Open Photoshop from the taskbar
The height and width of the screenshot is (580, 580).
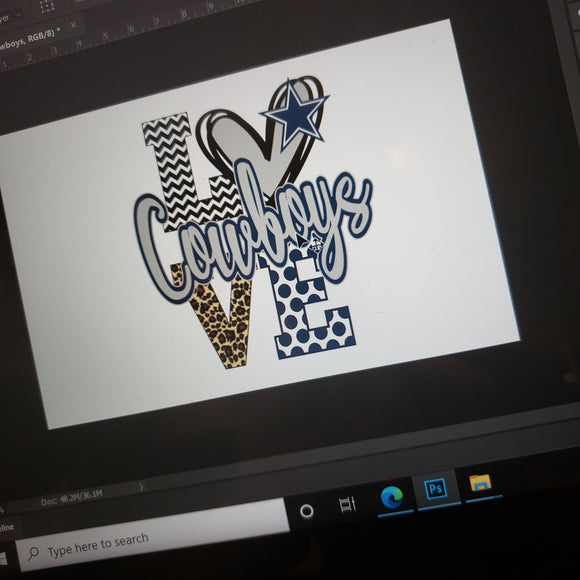click(x=436, y=490)
